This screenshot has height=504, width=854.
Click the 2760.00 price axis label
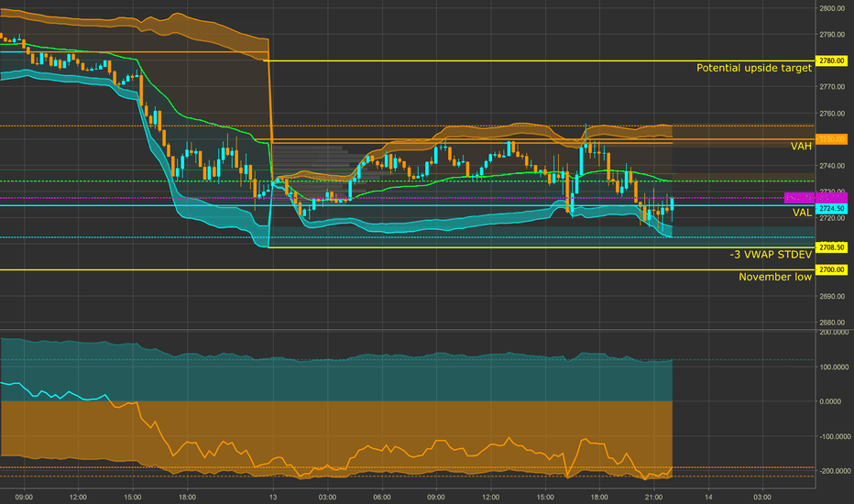[x=832, y=114]
